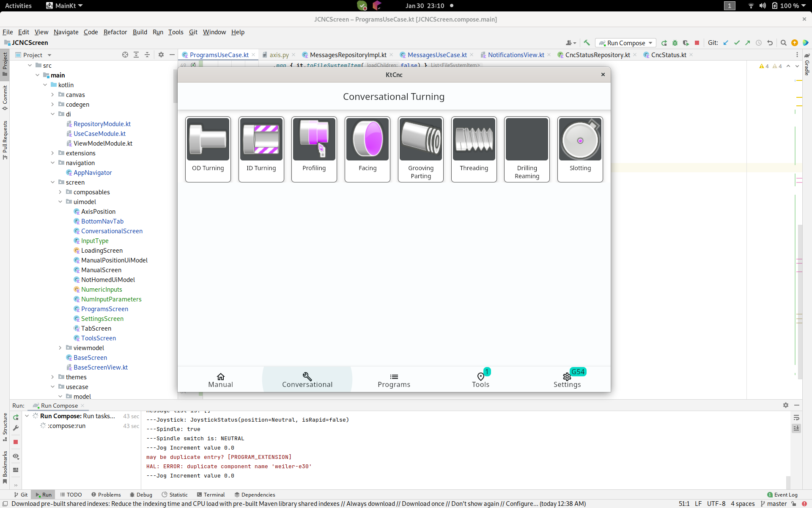812x508 pixels.
Task: Open Run Compose configuration dropdown
Action: pos(626,43)
